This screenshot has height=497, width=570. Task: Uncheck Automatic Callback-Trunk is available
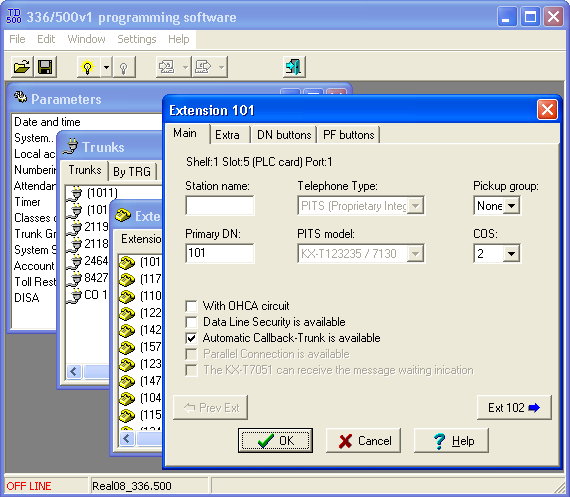(191, 338)
